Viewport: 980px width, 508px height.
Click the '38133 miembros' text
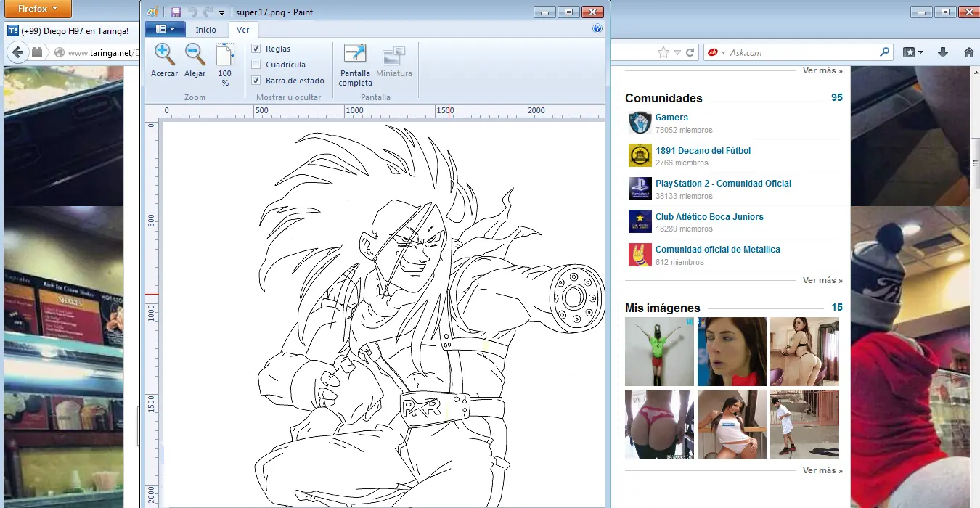[x=684, y=196]
